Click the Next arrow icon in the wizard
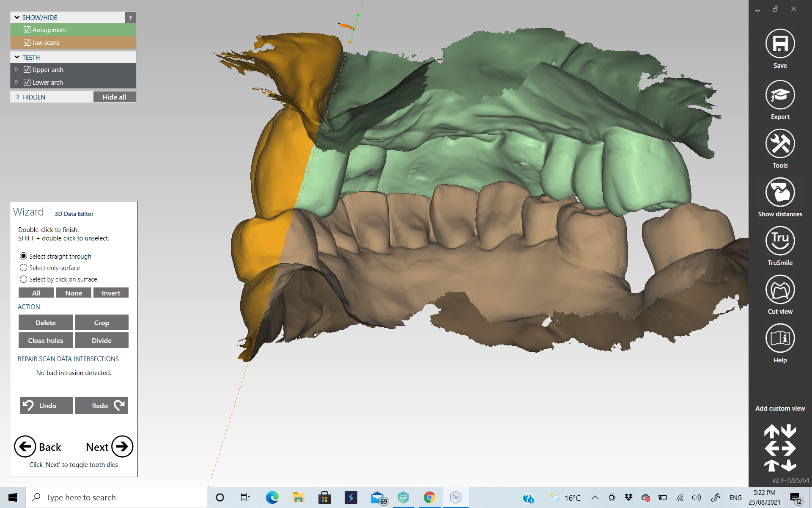 [122, 447]
